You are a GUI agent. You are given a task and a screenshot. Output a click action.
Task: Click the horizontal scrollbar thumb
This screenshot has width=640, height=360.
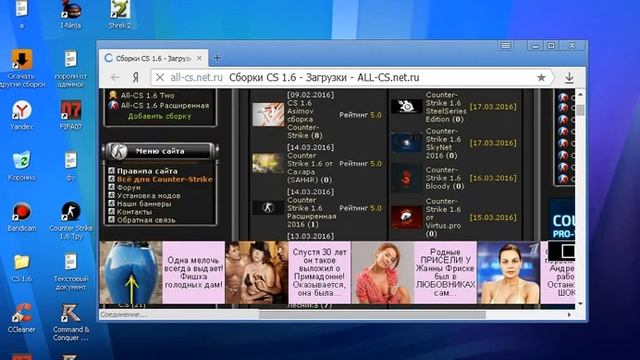372,315
